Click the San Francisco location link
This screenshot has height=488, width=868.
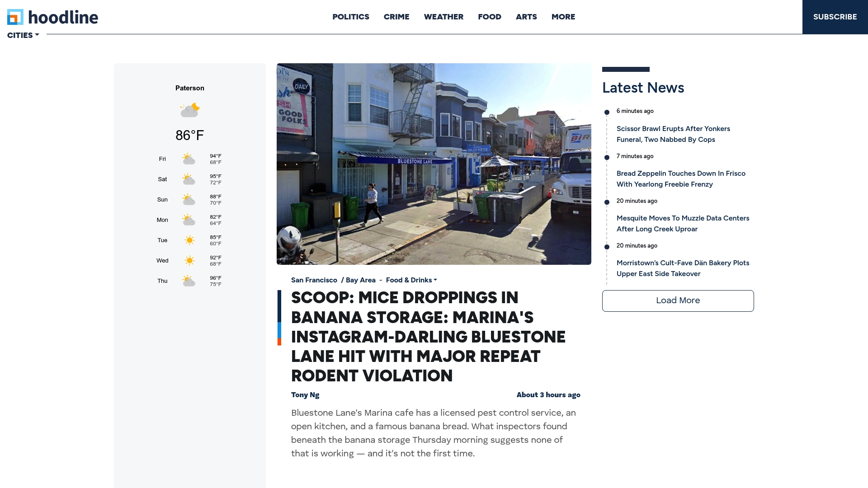[x=314, y=280]
